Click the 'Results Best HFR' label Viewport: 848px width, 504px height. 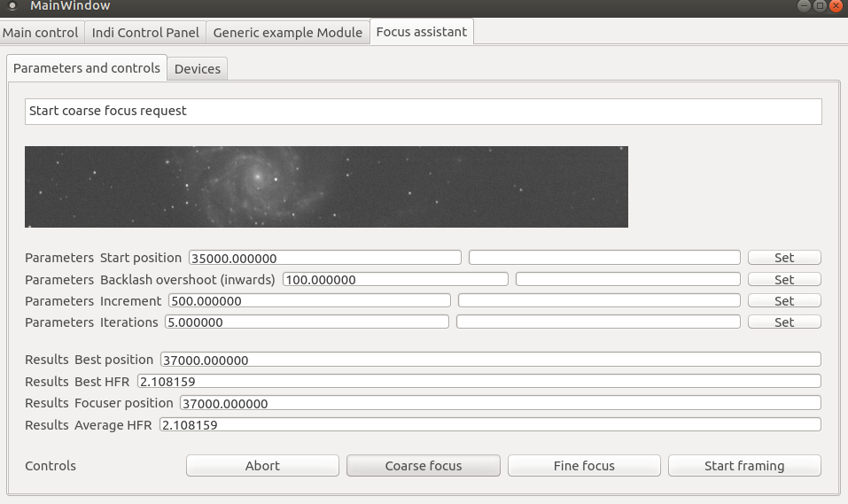point(77,381)
